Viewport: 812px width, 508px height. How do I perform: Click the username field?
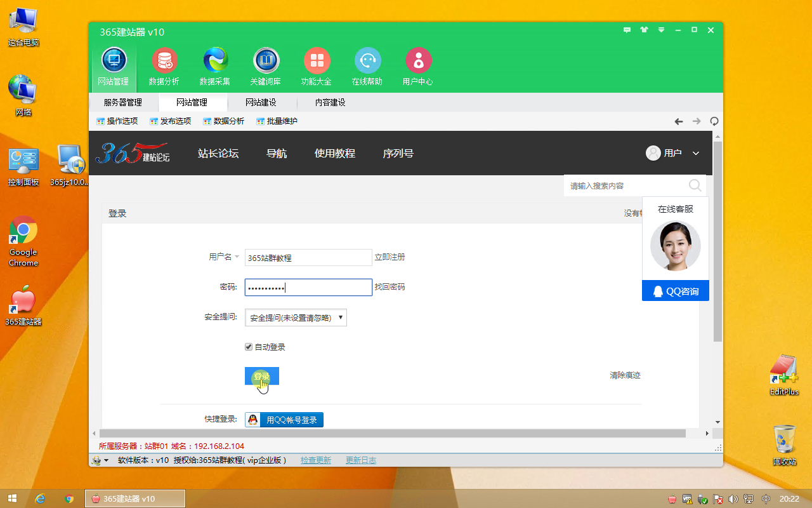(308, 257)
